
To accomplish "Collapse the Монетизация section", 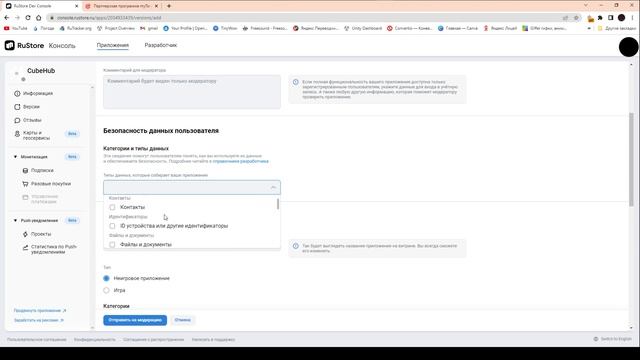I will pos(16,157).
